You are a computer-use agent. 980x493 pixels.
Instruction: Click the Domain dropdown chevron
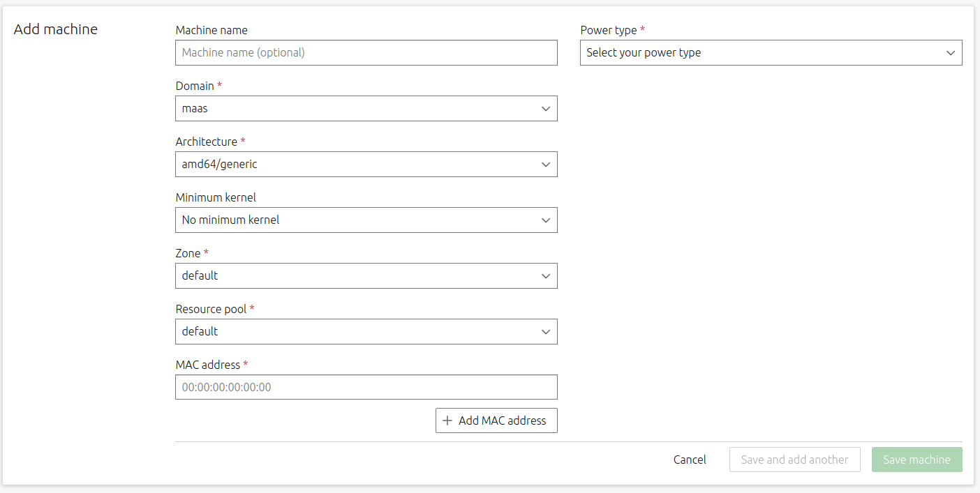coord(546,108)
